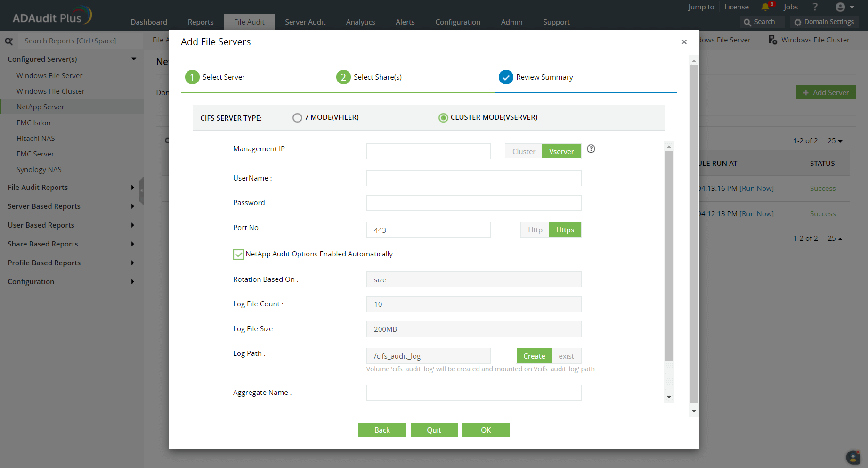Click inside the Aggregate Name input field
Image resolution: width=868 pixels, height=468 pixels.
473,392
